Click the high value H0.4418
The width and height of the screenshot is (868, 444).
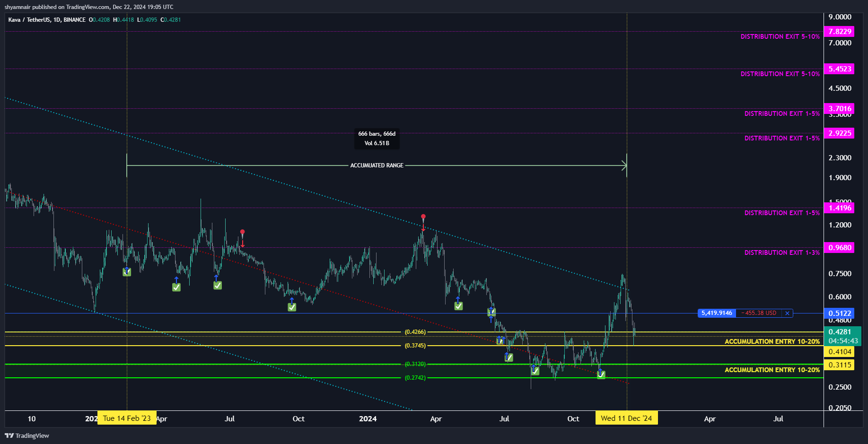(x=123, y=20)
